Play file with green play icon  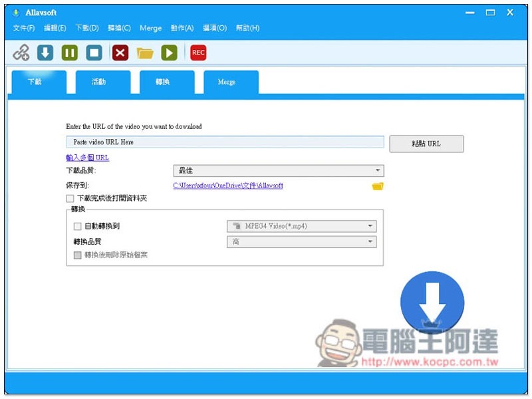coord(169,53)
